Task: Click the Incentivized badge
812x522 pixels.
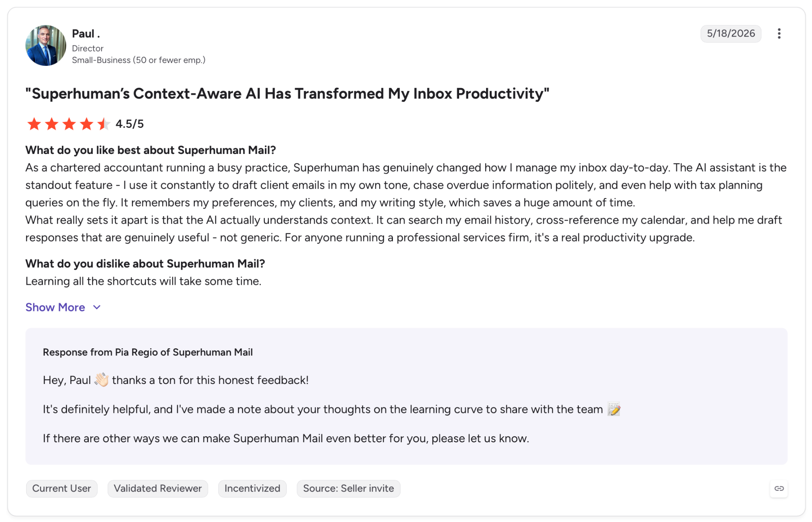Action: tap(252, 488)
